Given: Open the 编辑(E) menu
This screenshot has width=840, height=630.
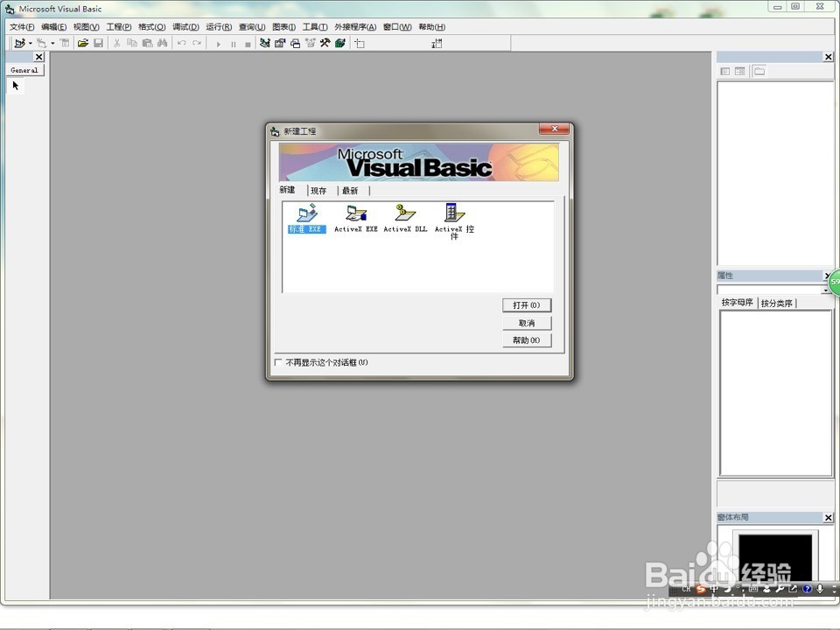Looking at the screenshot, I should coord(54,27).
